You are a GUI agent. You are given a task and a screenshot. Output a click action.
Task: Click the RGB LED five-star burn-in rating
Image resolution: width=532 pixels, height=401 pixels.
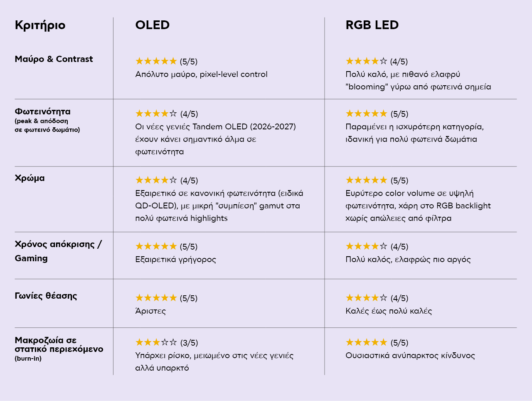[367, 342]
